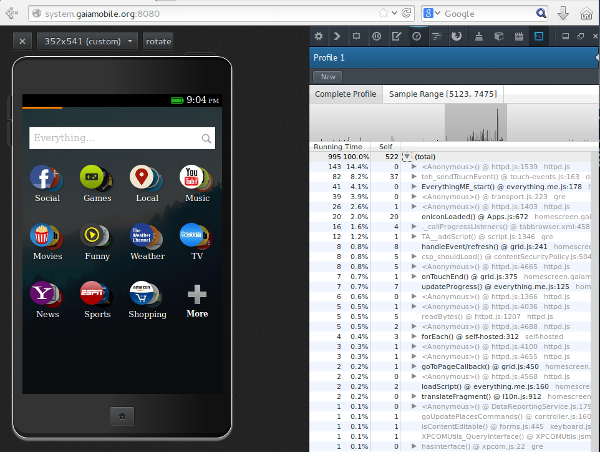This screenshot has width=600, height=476.
Task: Open the Web Console tool
Action: (x=339, y=36)
